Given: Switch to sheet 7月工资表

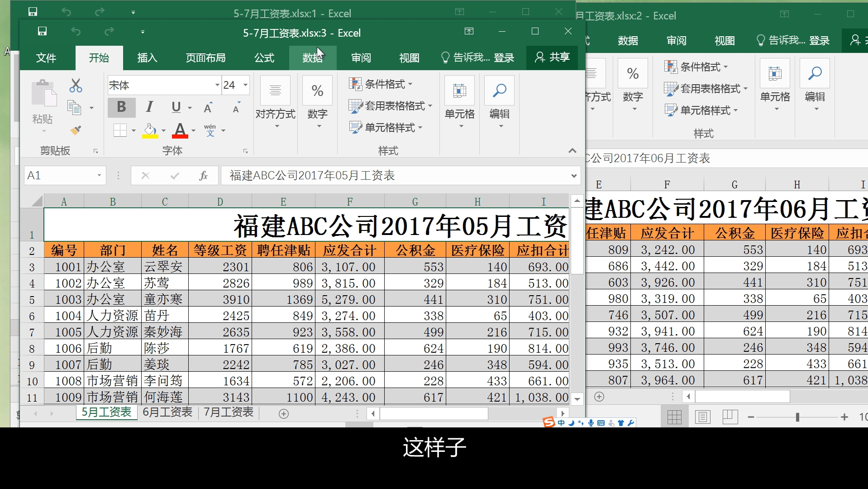Looking at the screenshot, I should point(229,412).
